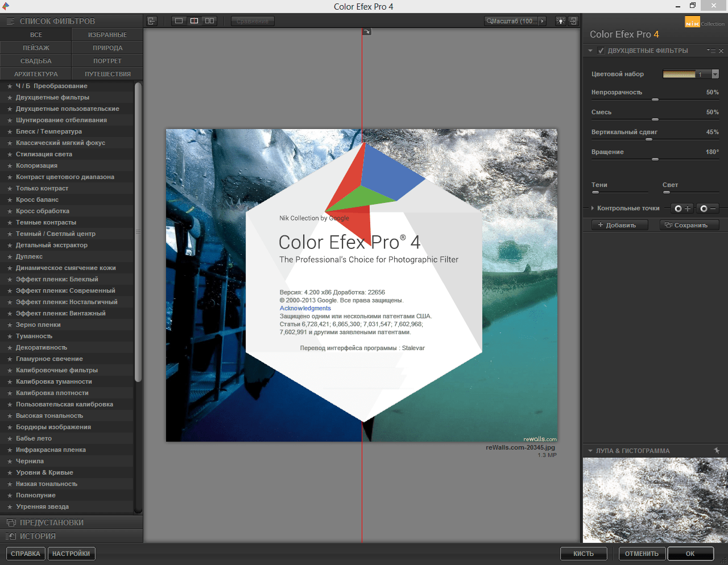
Task: Click the background color lightbulb icon
Action: (x=561, y=21)
